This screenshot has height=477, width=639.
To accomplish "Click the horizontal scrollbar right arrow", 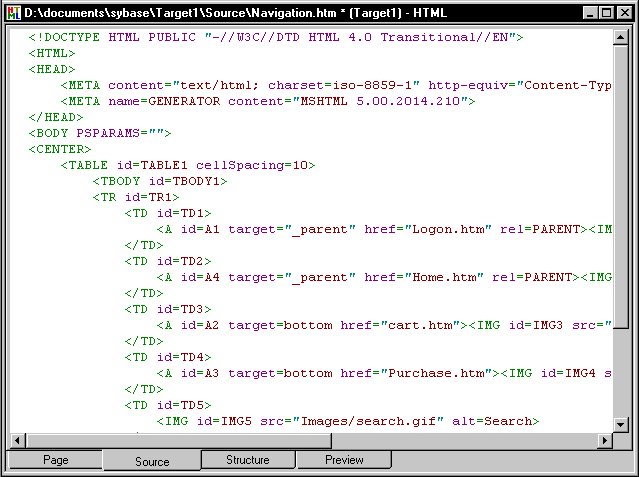I will 605,440.
